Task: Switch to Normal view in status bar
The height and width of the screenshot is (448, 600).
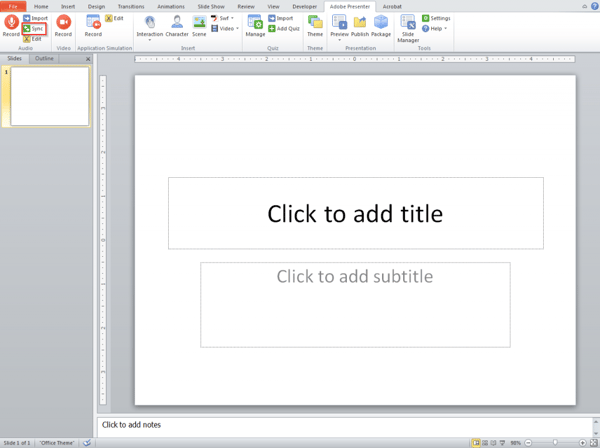Action: 476,443
